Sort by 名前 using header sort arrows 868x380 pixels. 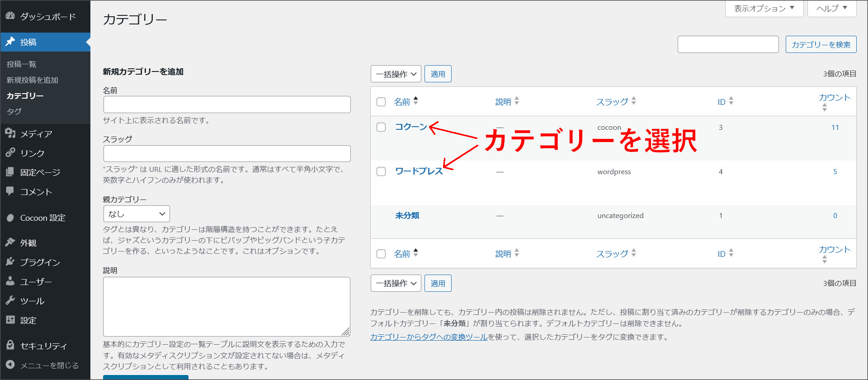click(x=416, y=101)
